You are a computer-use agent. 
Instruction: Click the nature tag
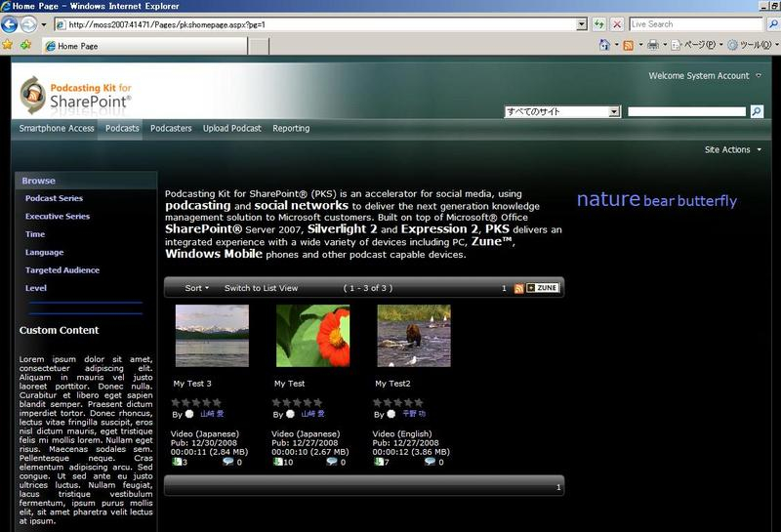(608, 199)
